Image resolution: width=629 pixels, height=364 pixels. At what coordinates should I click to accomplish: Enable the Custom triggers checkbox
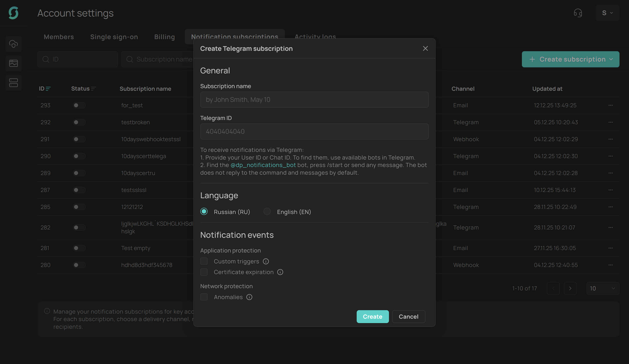204,261
